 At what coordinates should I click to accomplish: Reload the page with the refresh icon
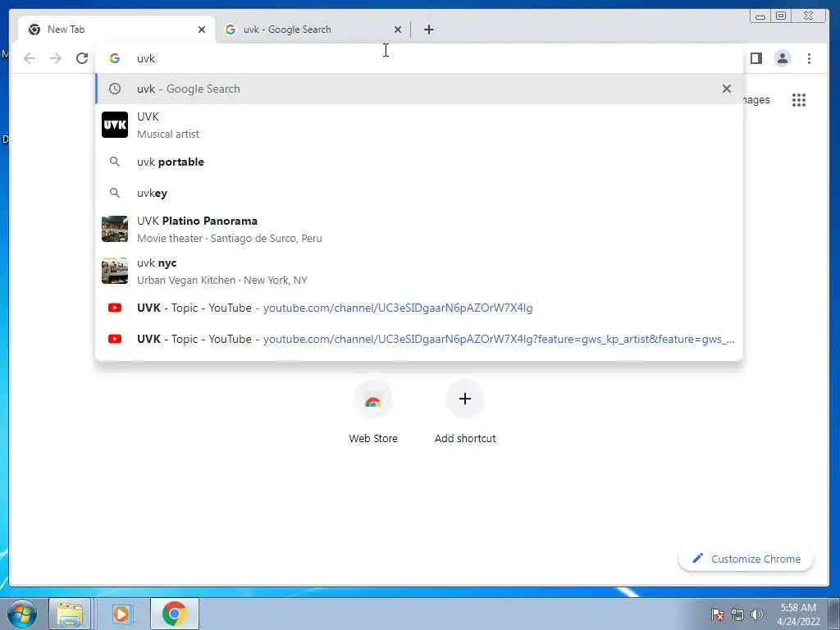(82, 58)
